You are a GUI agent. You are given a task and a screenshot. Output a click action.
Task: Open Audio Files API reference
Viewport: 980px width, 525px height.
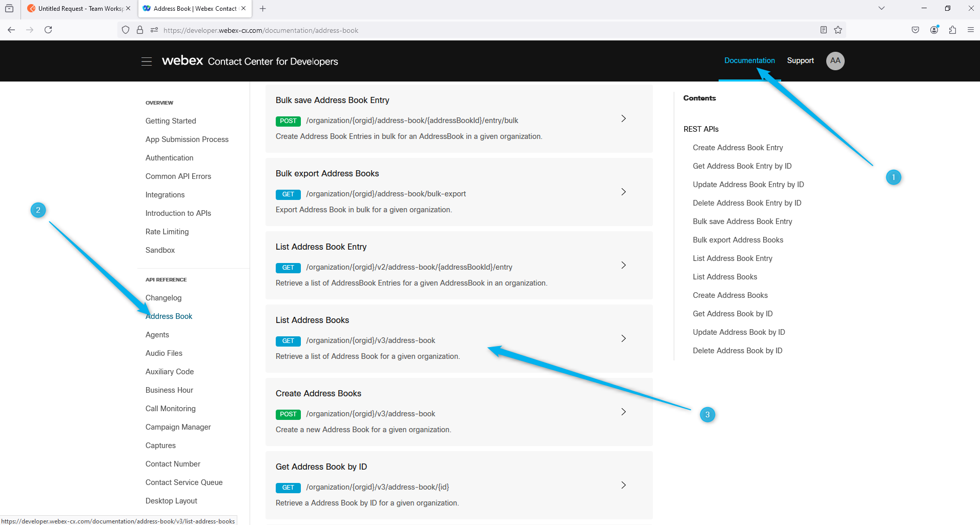164,353
